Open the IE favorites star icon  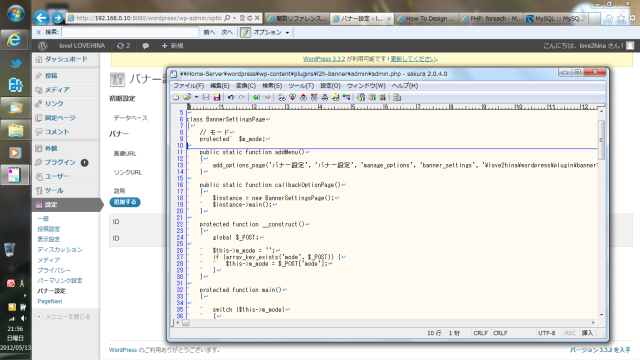click(621, 18)
